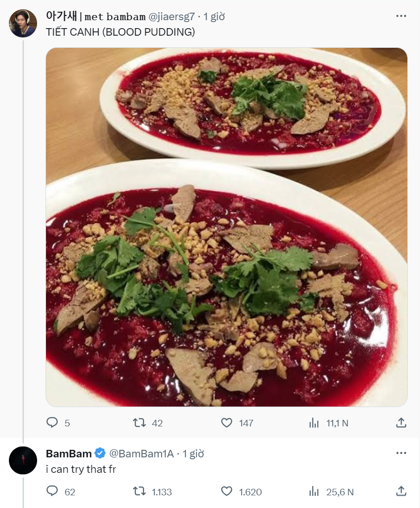View analytics of the 11,1 N tweet
Image resolution: width=420 pixels, height=508 pixels.
(314, 423)
